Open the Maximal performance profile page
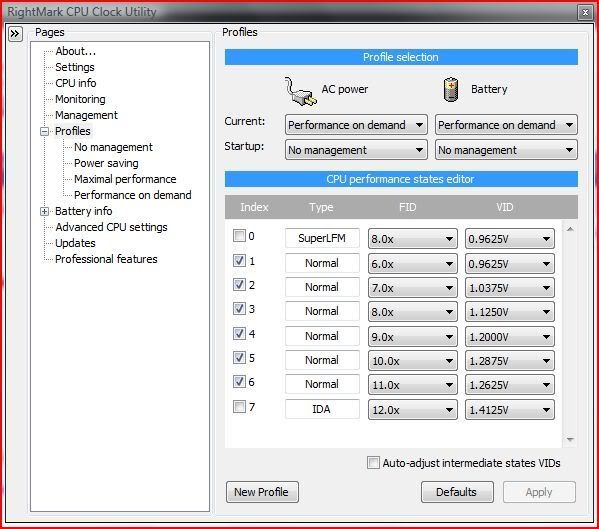The height and width of the screenshot is (529, 599). pos(125,179)
